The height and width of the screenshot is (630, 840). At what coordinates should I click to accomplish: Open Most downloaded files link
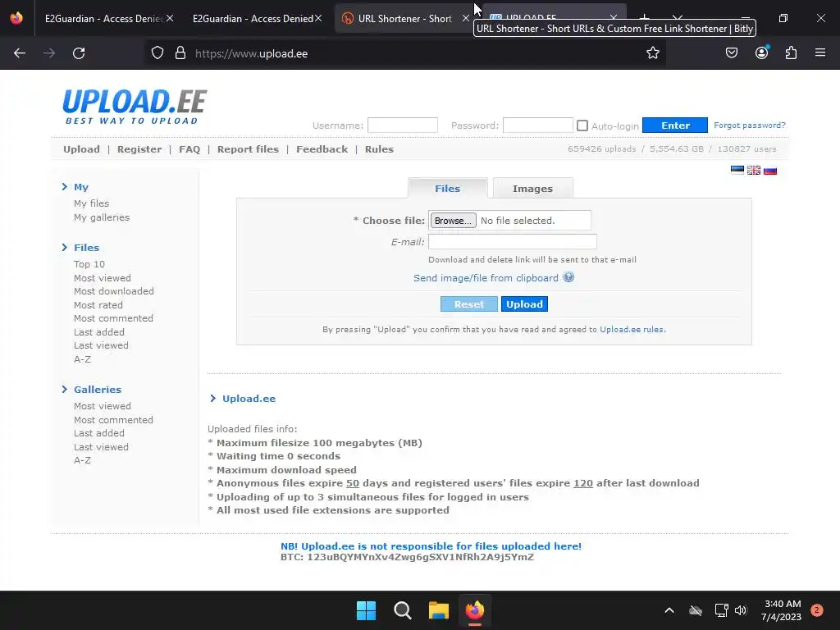114,291
